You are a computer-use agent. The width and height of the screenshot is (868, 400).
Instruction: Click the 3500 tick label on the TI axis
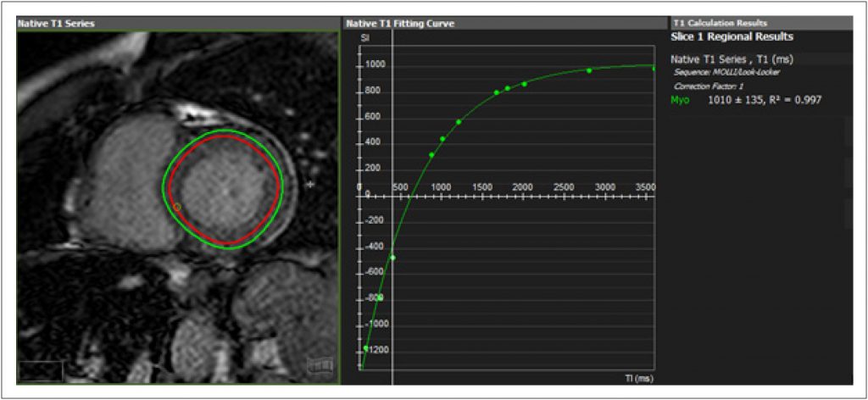click(x=647, y=187)
